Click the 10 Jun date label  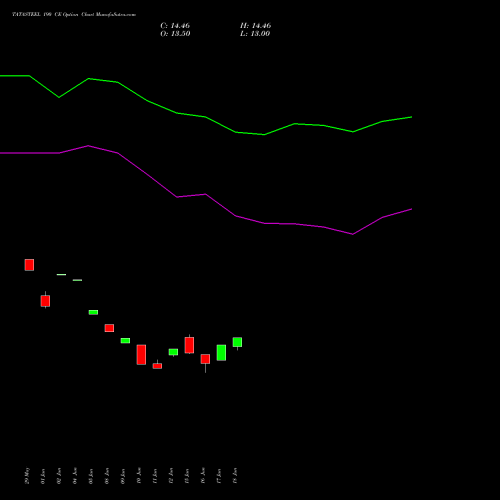139,476
